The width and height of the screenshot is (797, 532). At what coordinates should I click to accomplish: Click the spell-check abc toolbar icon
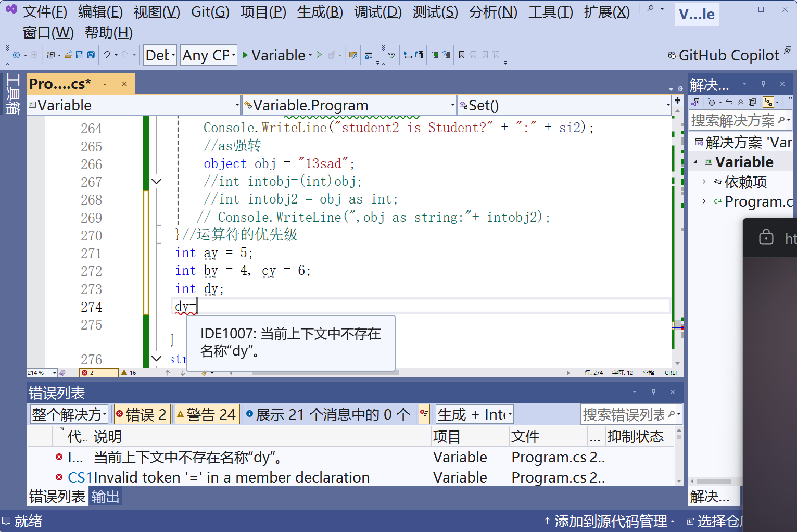coord(391,55)
